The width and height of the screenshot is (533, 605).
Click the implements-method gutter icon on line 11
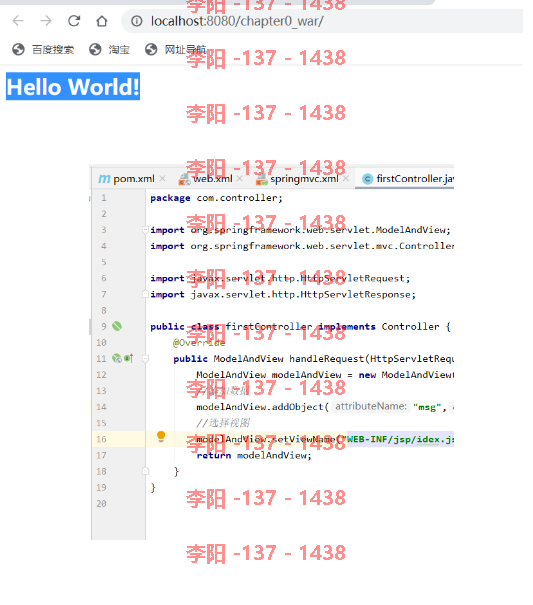tap(129, 358)
